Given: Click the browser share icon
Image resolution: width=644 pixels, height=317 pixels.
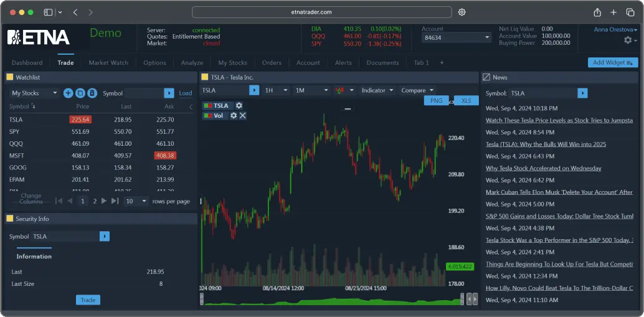Looking at the screenshot, I should point(597,12).
